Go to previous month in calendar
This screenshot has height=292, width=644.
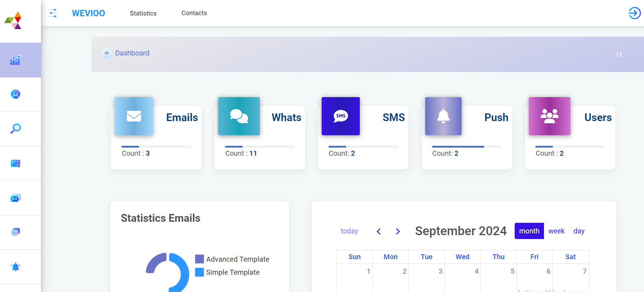pos(379,231)
